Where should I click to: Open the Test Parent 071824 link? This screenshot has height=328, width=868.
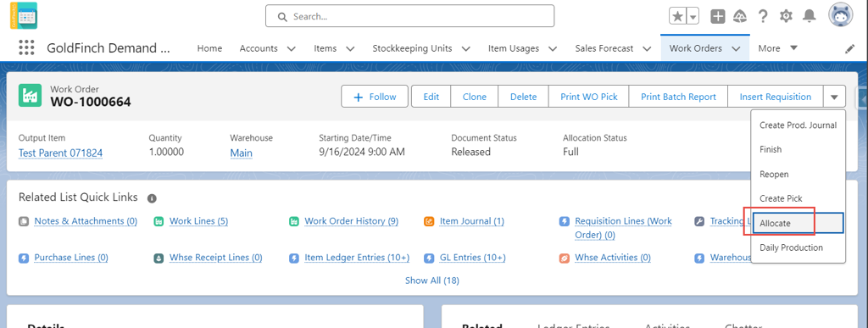point(60,153)
